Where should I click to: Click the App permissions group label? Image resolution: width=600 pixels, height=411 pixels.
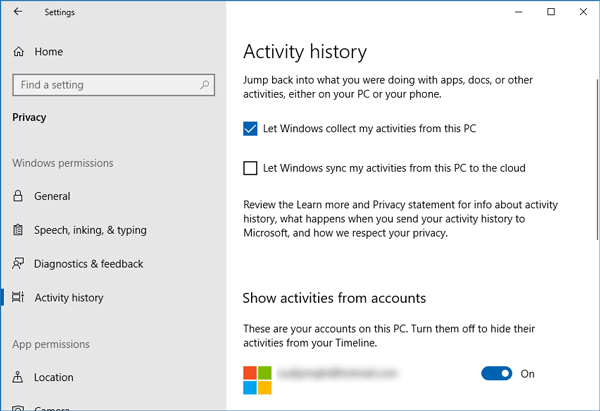51,344
